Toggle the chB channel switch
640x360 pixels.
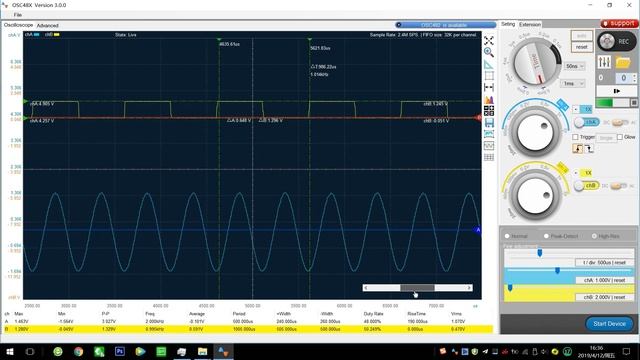(x=587, y=186)
